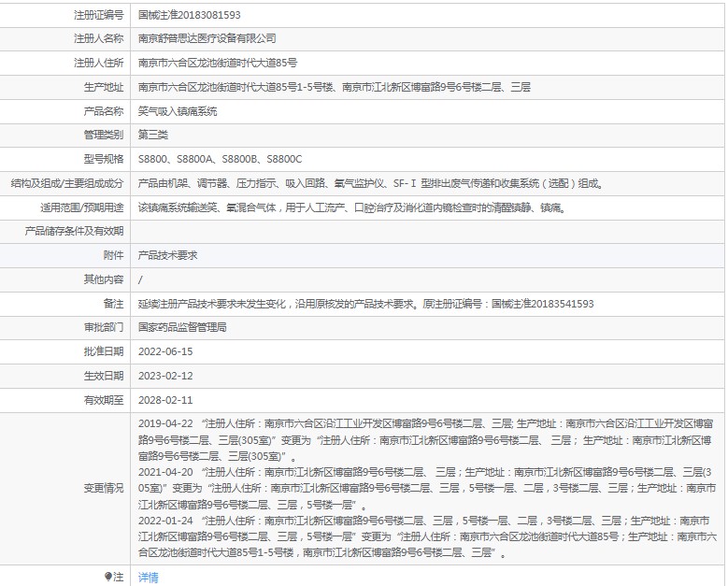Click the 生产地址 label

click(x=104, y=87)
